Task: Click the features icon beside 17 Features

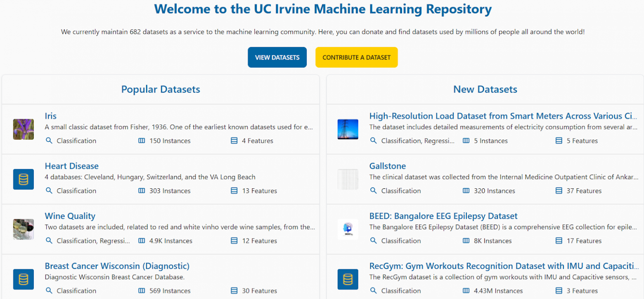Action: (559, 241)
